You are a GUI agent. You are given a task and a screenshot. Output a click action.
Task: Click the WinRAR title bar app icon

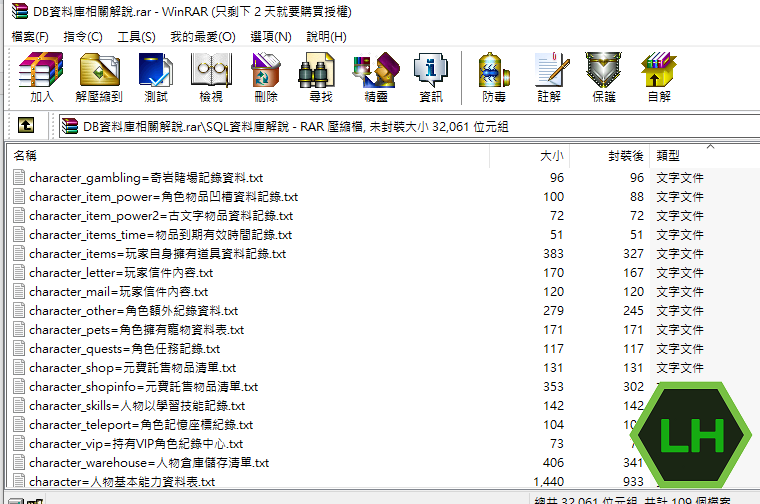click(x=20, y=11)
